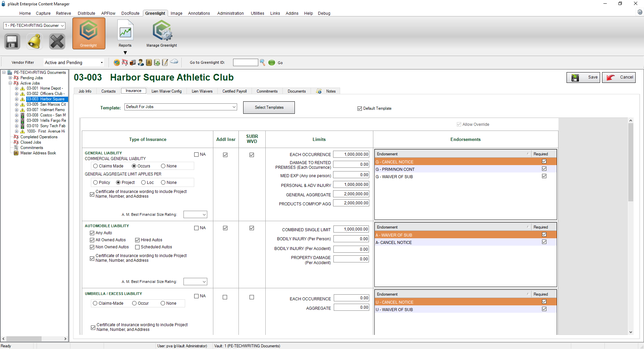644x349 pixels.
Task: Switch to the Job Info tab
Action: point(85,91)
